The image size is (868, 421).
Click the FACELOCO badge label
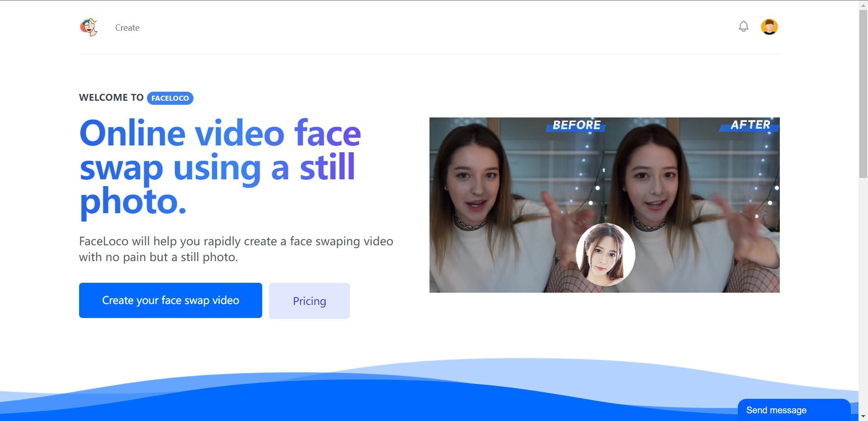170,98
